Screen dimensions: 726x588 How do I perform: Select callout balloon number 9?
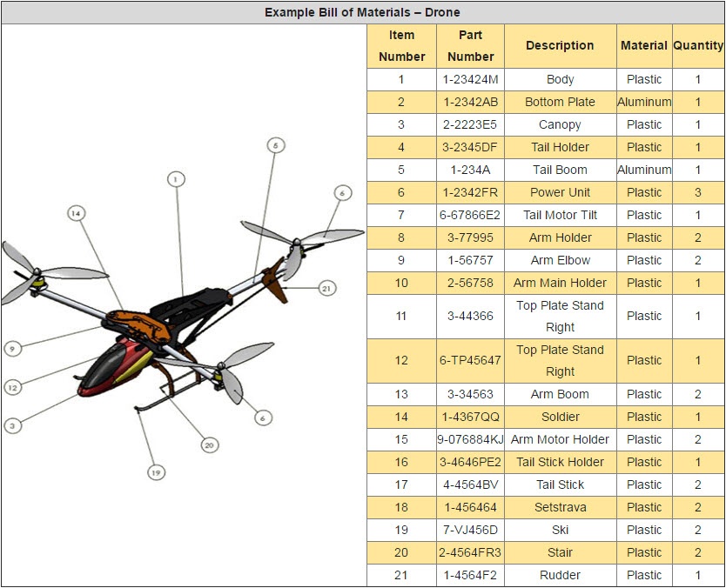tap(11, 348)
